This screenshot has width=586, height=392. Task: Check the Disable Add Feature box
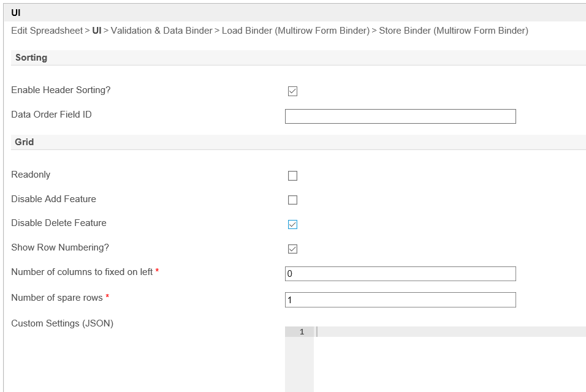(292, 200)
